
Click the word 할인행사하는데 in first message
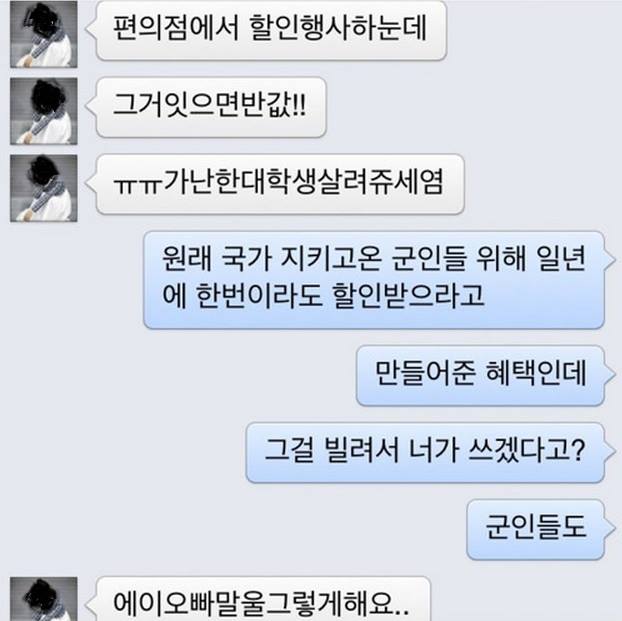click(x=338, y=28)
